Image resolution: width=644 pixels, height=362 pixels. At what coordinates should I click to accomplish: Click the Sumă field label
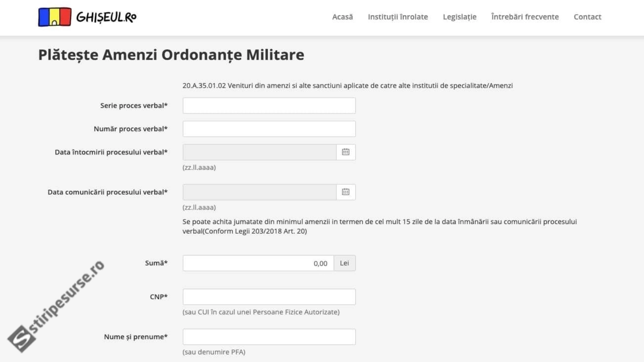(x=156, y=263)
